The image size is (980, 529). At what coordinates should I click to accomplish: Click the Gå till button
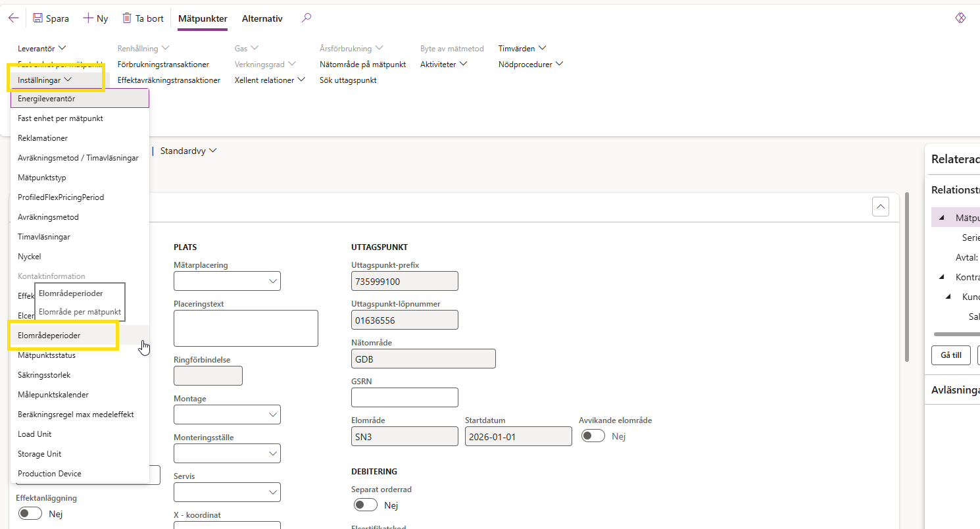(950, 355)
